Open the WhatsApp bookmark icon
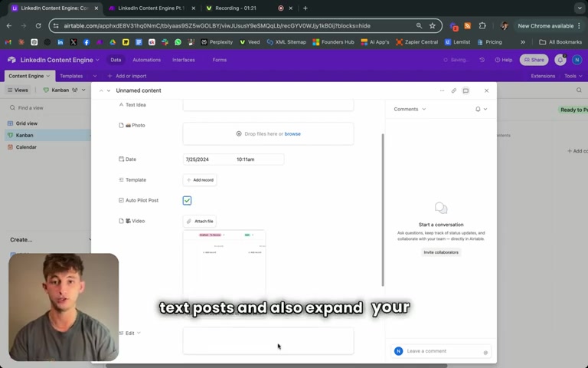Screen dimensions: 588x368 [x=178, y=42]
